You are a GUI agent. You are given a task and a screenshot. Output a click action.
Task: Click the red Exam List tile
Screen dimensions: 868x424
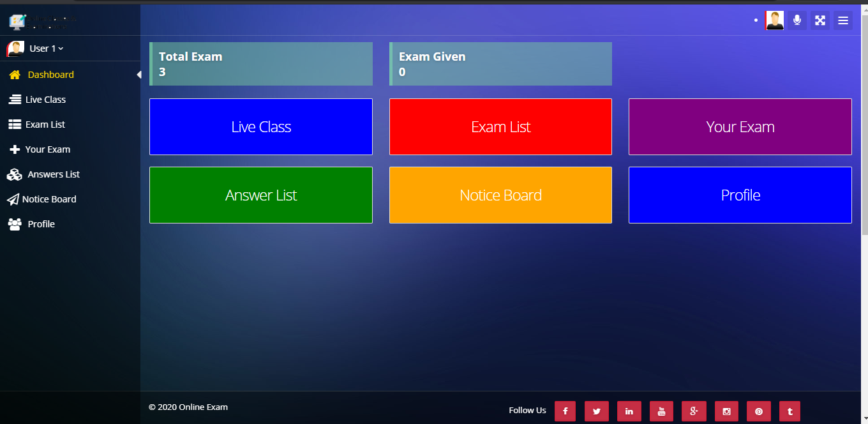pyautogui.click(x=500, y=126)
